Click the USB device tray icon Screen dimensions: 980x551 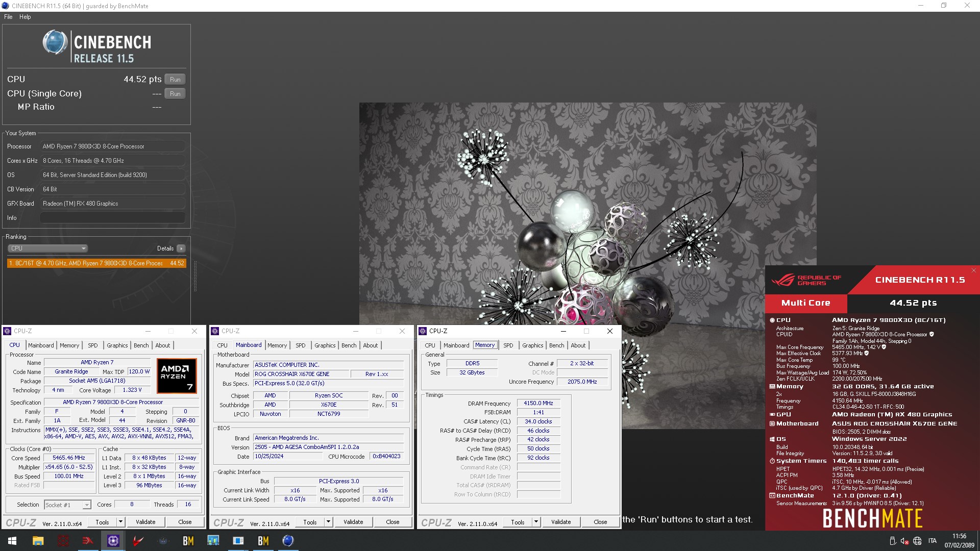[892, 541]
